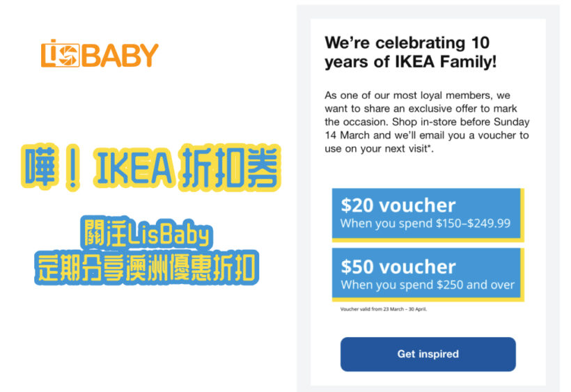
Task: Click the 折扣券 characters in the headline
Action: pyautogui.click(x=230, y=167)
